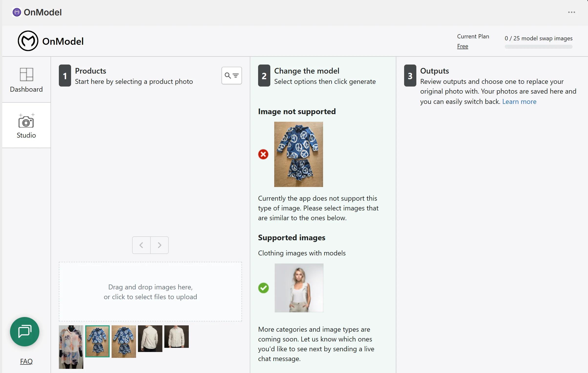Open the Dashboard sidebar tab
The image size is (588, 373).
(26, 80)
